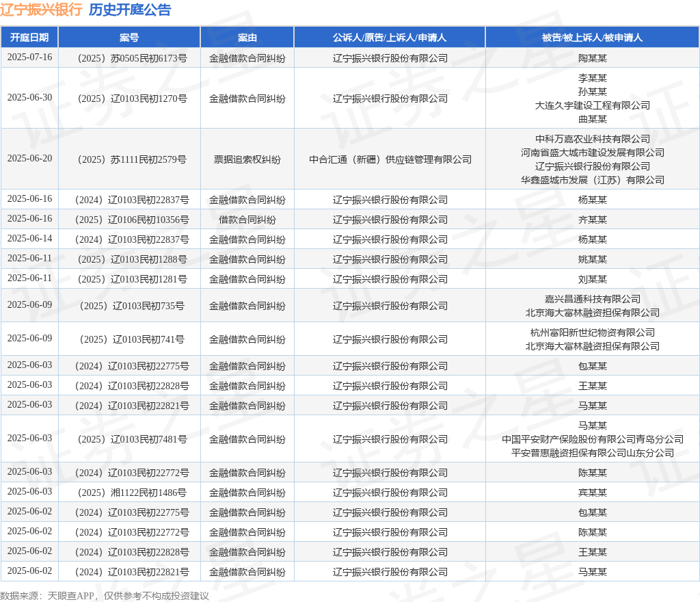Click the 借款合同纠纷 cell in 齐某某's row
This screenshot has height=602, width=700.
[x=247, y=220]
